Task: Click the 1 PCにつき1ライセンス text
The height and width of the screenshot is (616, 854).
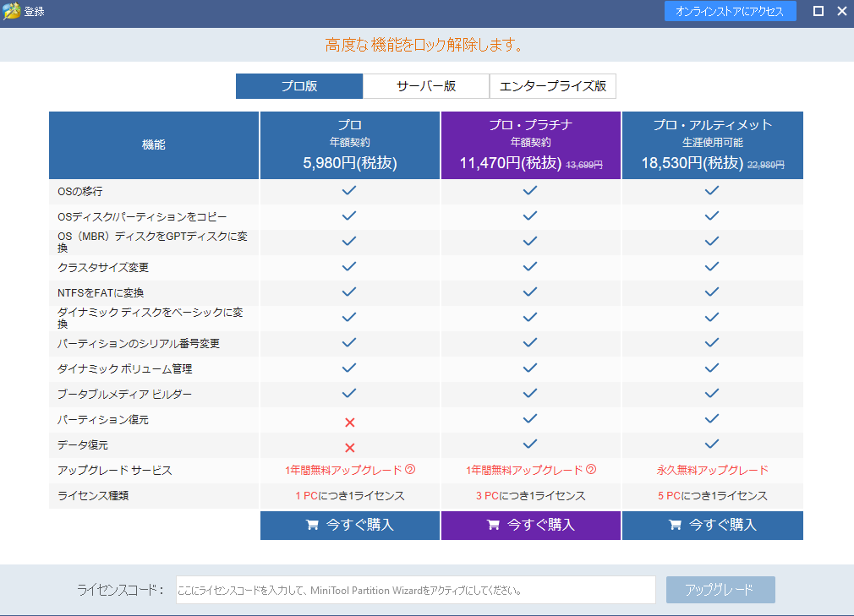Action: [x=350, y=496]
